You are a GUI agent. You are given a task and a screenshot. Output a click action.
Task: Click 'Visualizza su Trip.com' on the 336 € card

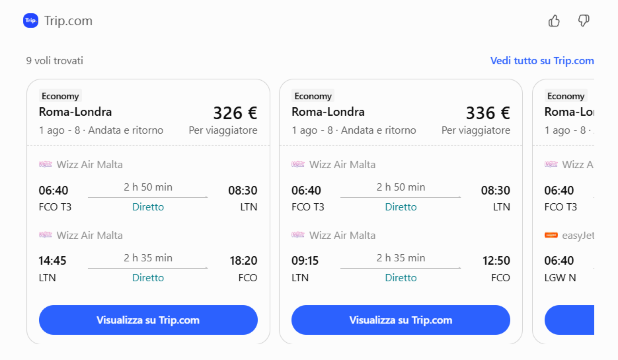[400, 320]
